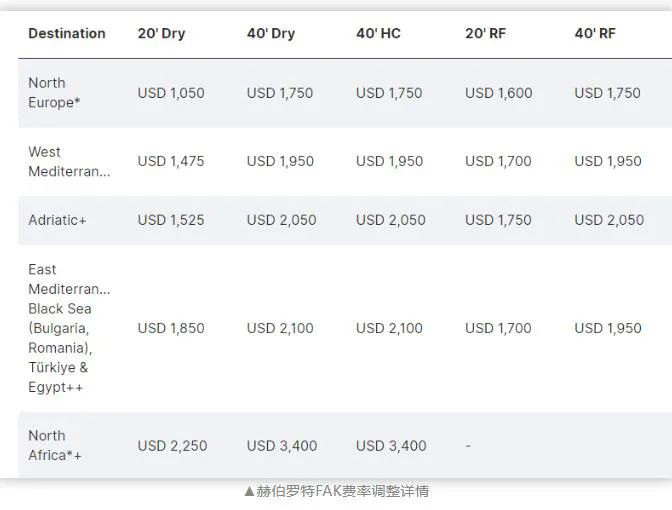Image resolution: width=672 pixels, height=510 pixels.
Task: Select the 20' Dry column header
Action: [161, 33]
